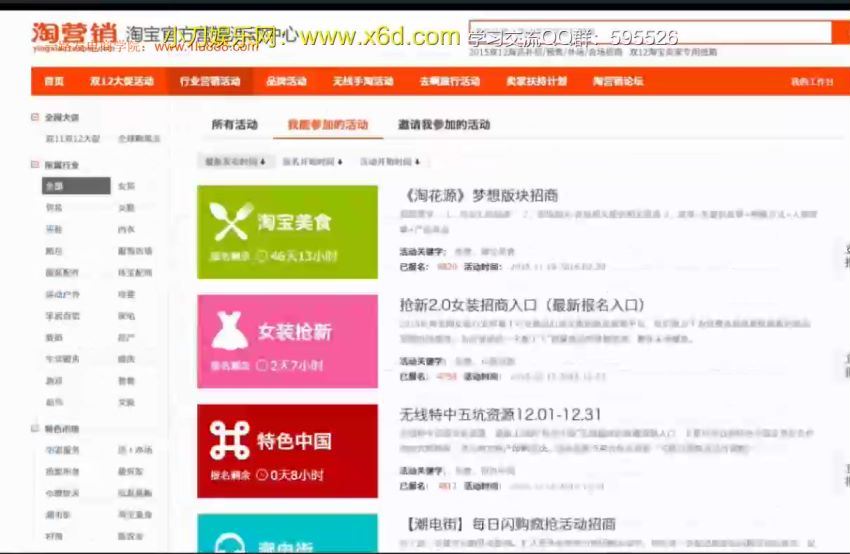Viewport: 850px width, 554px height.
Task: Switch to 邀请我参加的活动 tab
Action: pos(443,125)
